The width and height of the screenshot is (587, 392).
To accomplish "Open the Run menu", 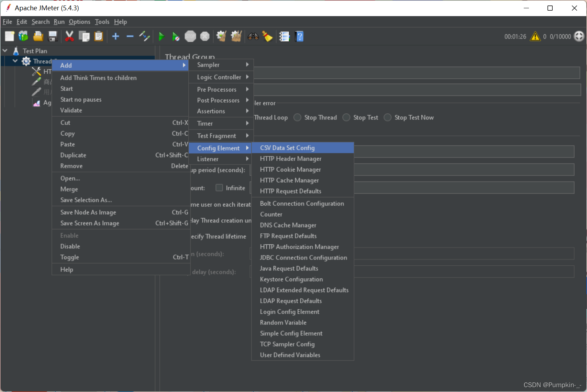I will click(59, 22).
